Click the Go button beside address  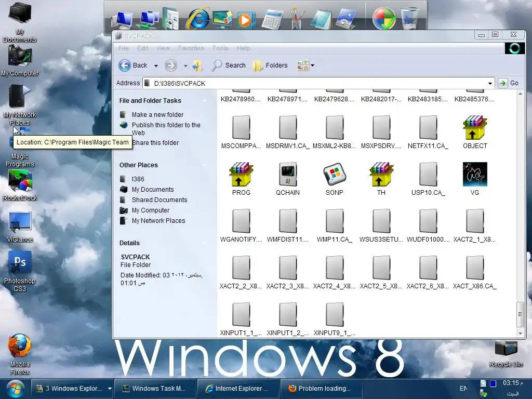pos(508,83)
